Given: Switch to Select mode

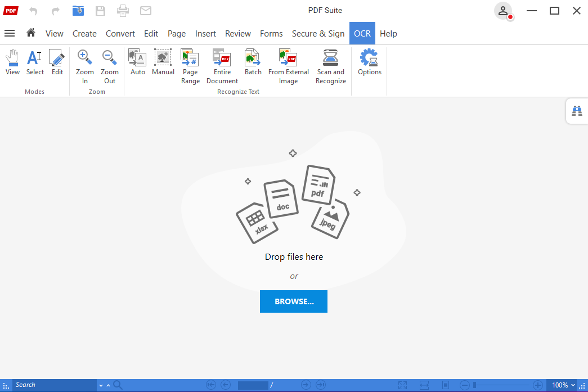Looking at the screenshot, I should coord(35,62).
